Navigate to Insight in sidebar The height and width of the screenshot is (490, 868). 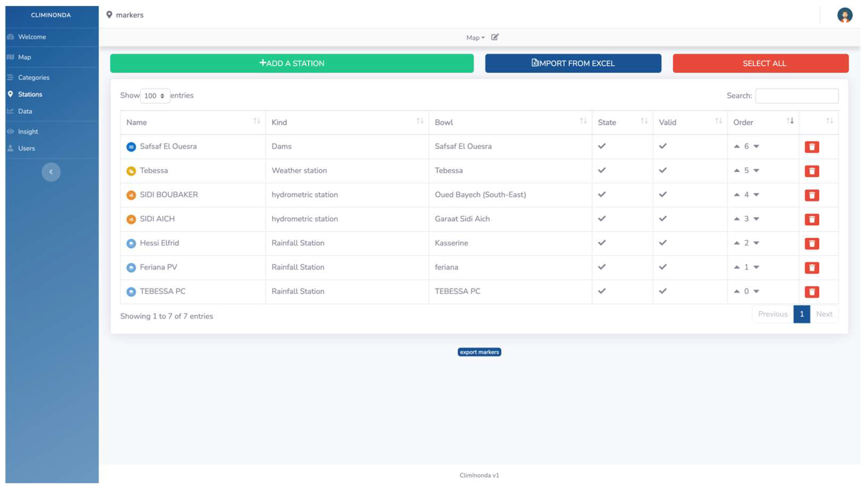[28, 131]
